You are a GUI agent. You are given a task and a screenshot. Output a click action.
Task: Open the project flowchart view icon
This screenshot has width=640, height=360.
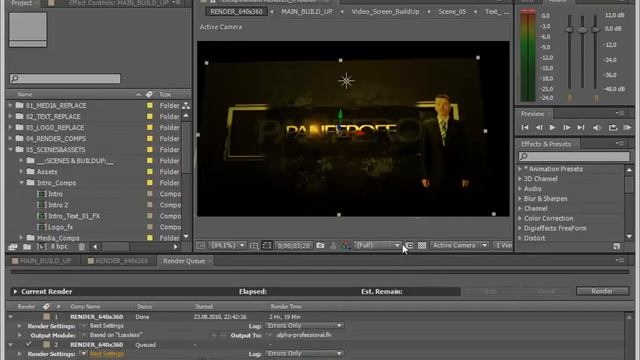pyautogui.click(x=186, y=106)
